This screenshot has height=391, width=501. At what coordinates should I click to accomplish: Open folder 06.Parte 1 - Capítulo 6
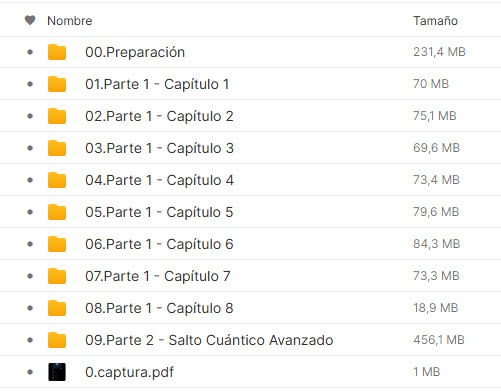tap(159, 244)
